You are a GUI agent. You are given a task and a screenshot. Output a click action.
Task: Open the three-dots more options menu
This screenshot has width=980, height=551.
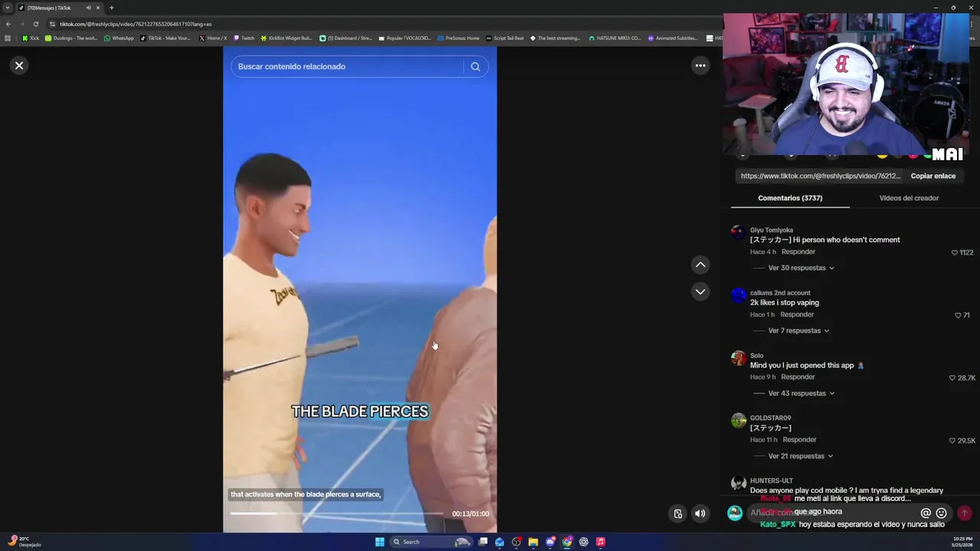pyautogui.click(x=700, y=66)
